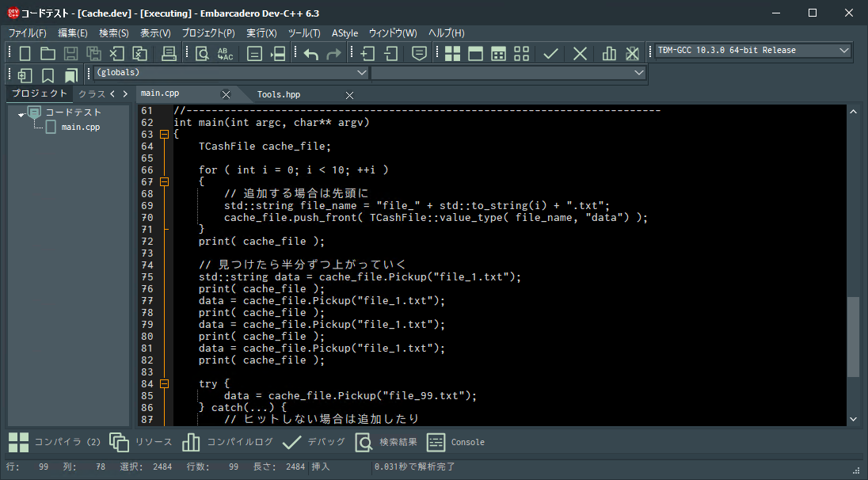Collapse the code fold at line 63
This screenshot has height=480, width=868.
click(x=164, y=134)
